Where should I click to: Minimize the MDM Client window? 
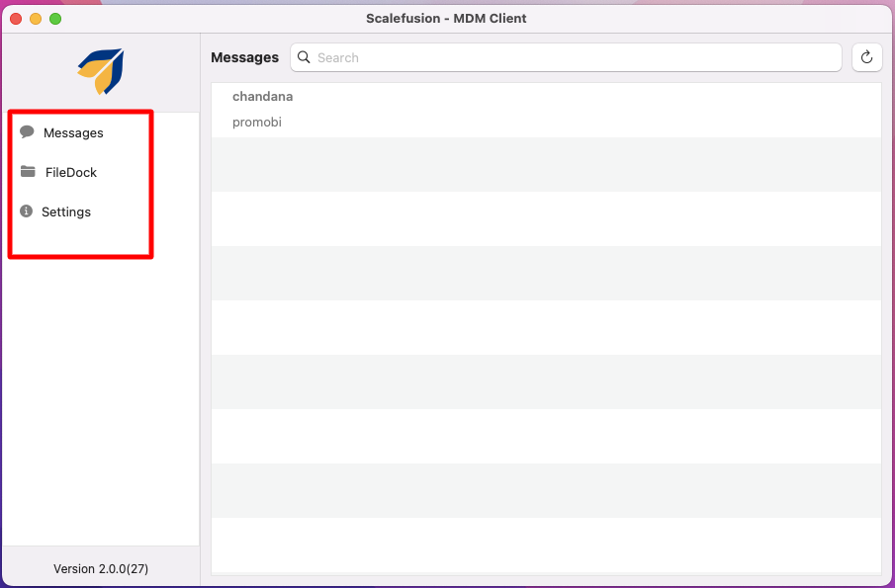(x=36, y=19)
